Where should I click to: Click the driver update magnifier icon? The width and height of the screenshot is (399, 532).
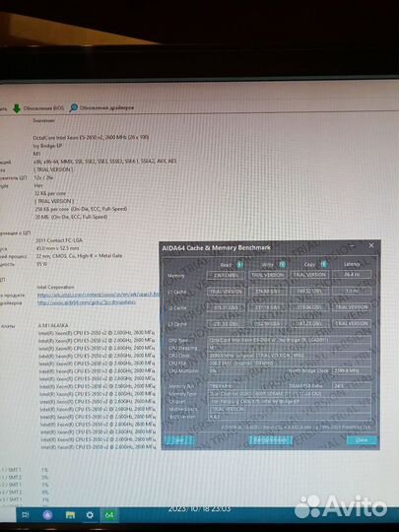coord(73,108)
